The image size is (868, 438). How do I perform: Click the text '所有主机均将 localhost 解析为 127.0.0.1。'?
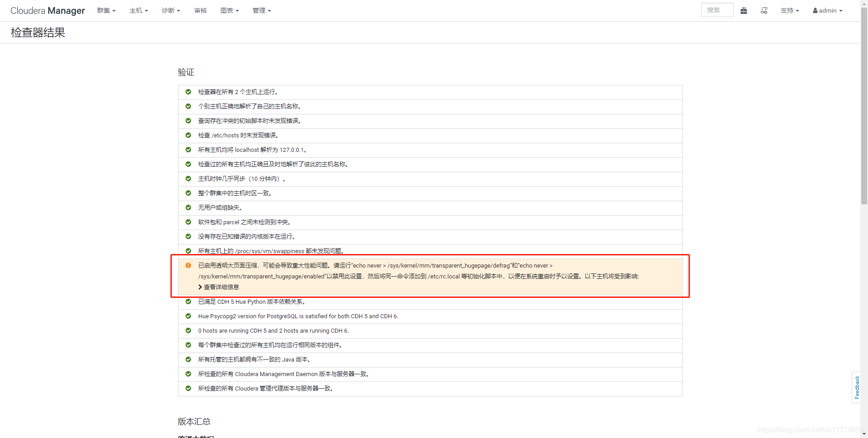[x=253, y=150]
